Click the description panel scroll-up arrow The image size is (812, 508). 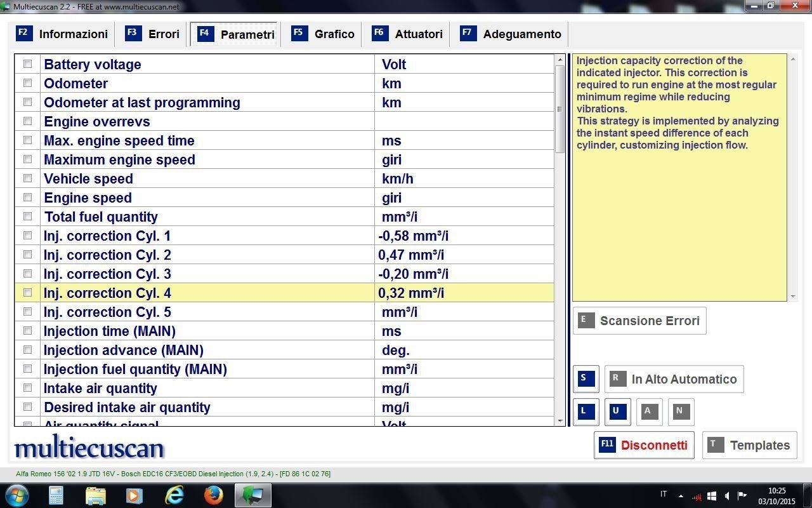pos(792,59)
